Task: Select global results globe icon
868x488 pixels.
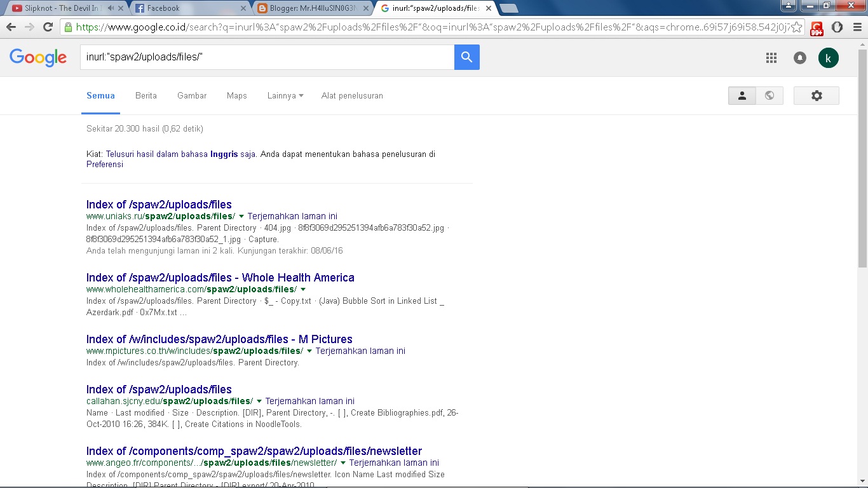Action: 770,95
